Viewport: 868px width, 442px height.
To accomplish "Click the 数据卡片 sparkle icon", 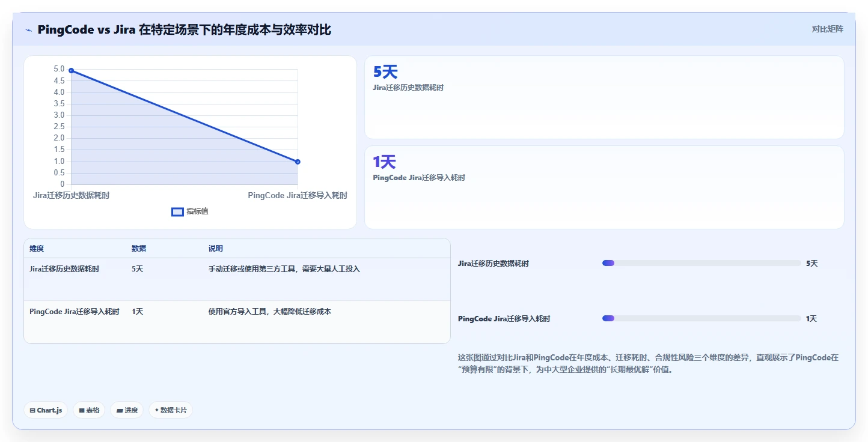I will pyautogui.click(x=157, y=410).
